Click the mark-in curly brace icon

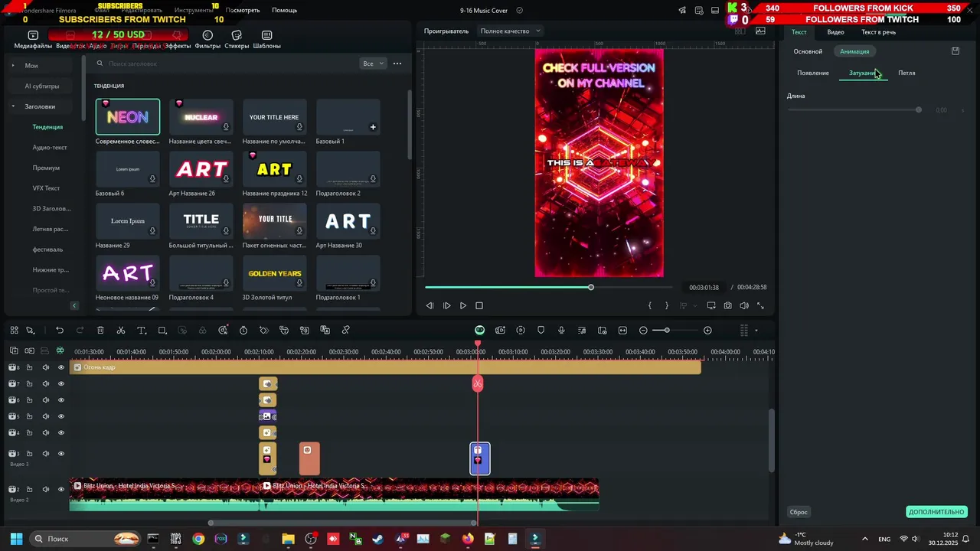(650, 305)
